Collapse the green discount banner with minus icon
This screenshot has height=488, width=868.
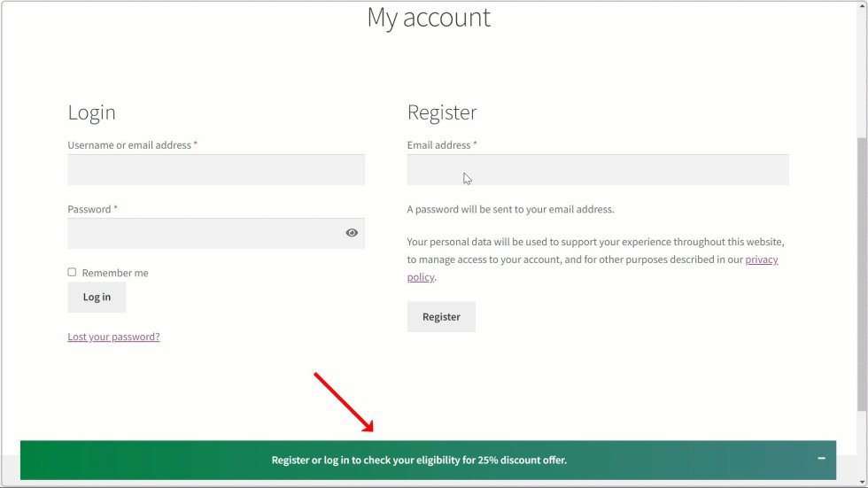tap(822, 459)
